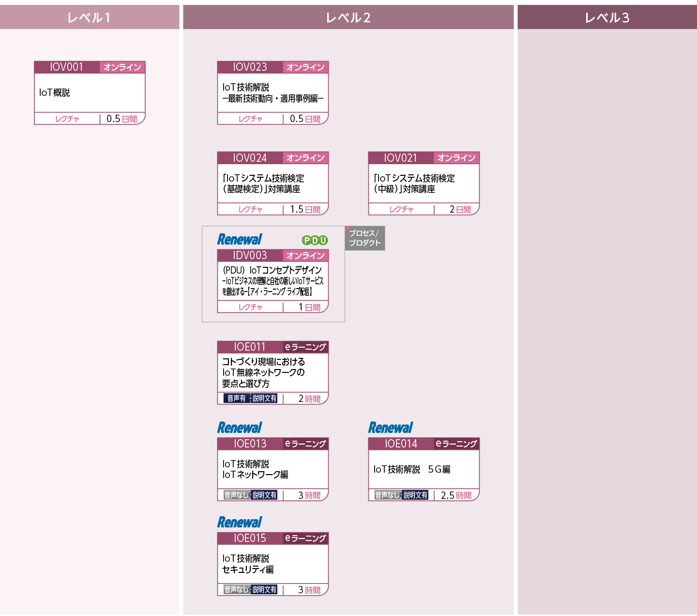
Task: Click the オンライン badge on IOV021 card
Action: pos(456,158)
